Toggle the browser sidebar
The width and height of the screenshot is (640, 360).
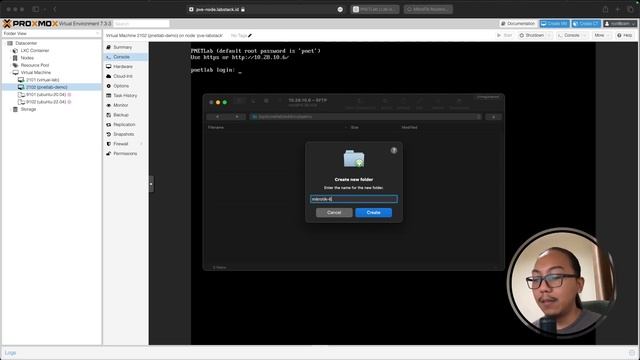pos(36,9)
